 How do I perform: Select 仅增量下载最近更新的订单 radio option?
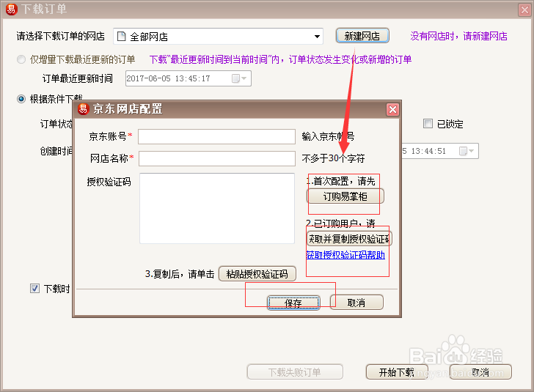(21, 59)
